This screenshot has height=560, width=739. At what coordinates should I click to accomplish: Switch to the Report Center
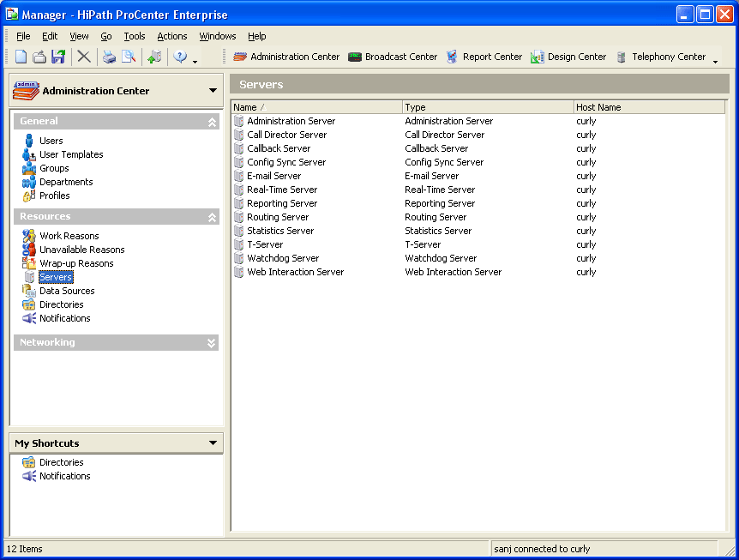point(484,57)
